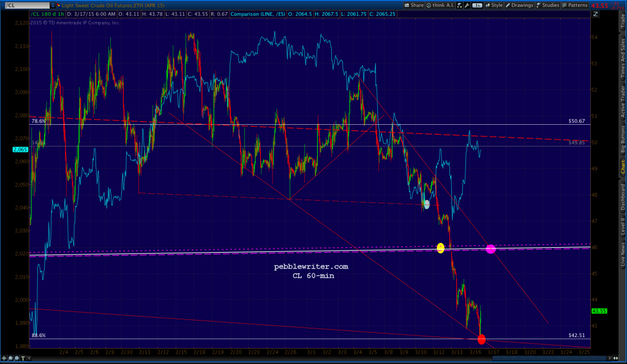Select the text T drawing tool
The height and width of the screenshot is (364, 627).
[x=23, y=358]
